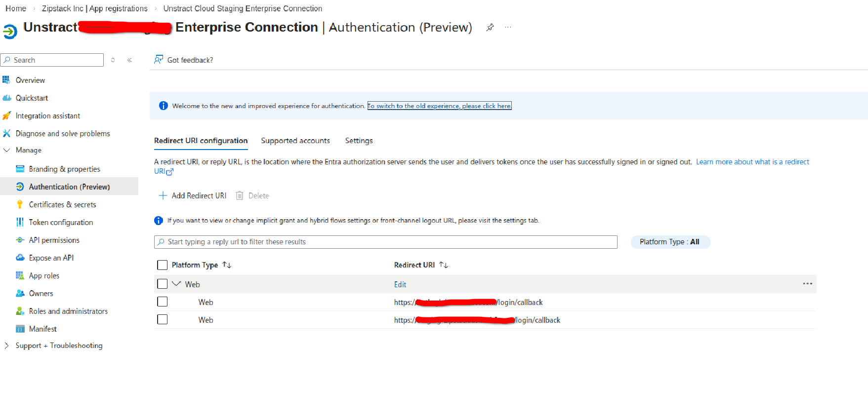
Task: Click Edit link for the Web platform
Action: (x=400, y=284)
